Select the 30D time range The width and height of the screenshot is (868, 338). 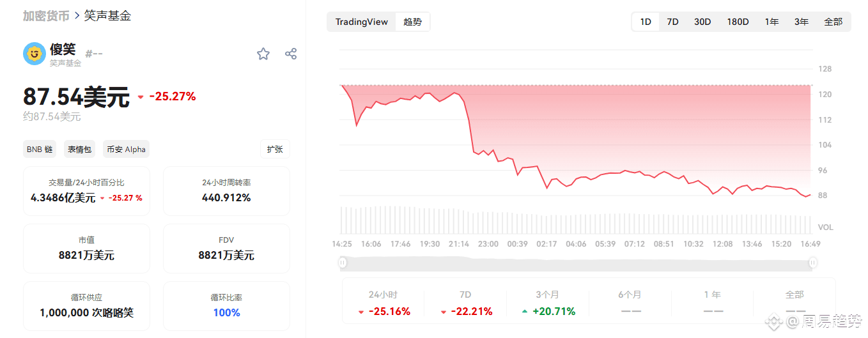coord(702,22)
